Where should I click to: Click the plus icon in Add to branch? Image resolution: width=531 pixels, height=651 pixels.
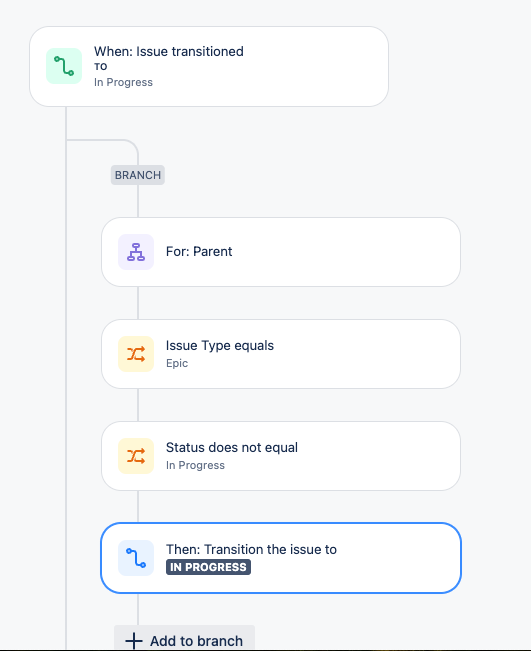tap(134, 641)
